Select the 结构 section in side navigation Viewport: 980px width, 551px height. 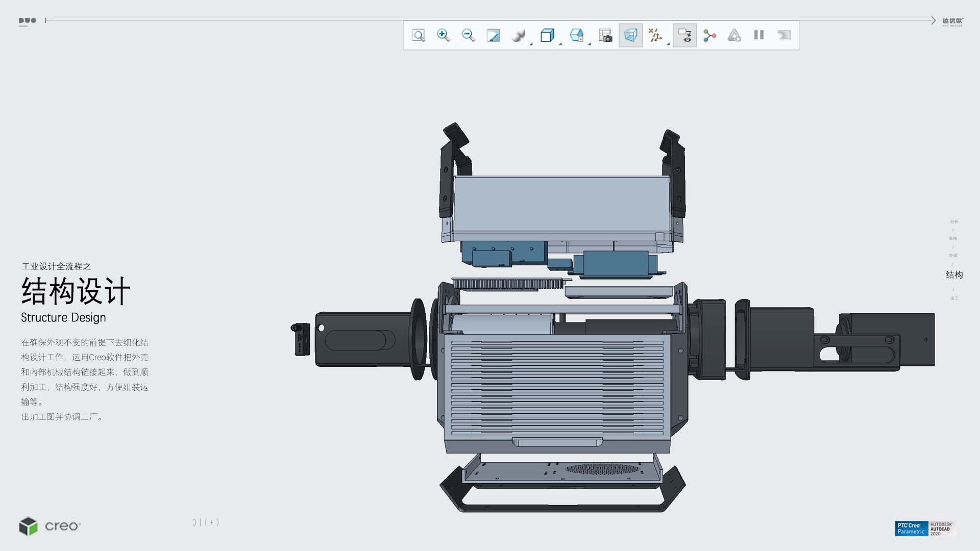pyautogui.click(x=954, y=275)
